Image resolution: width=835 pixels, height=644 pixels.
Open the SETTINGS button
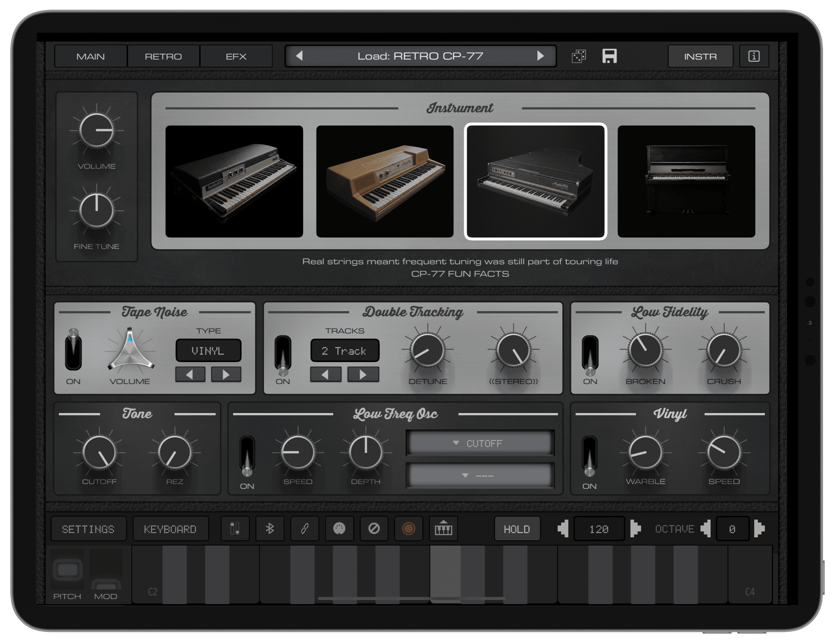click(88, 529)
